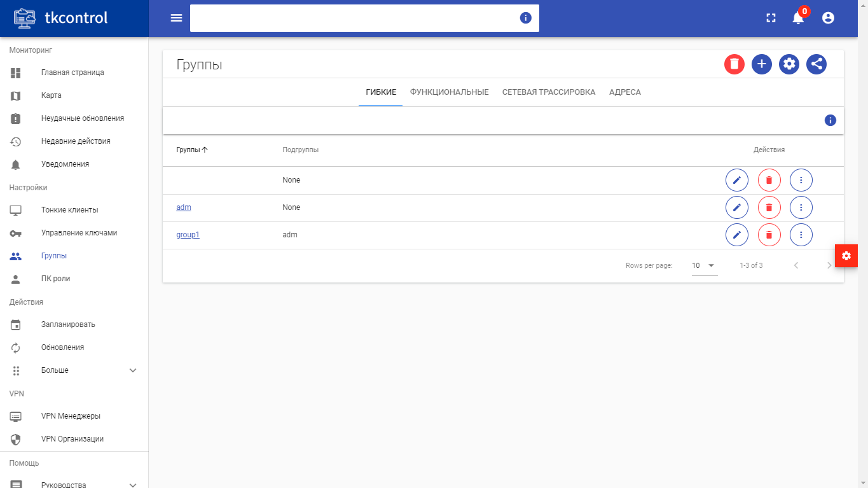Delete the adm group
Viewport: 868px width, 488px height.
coord(769,207)
